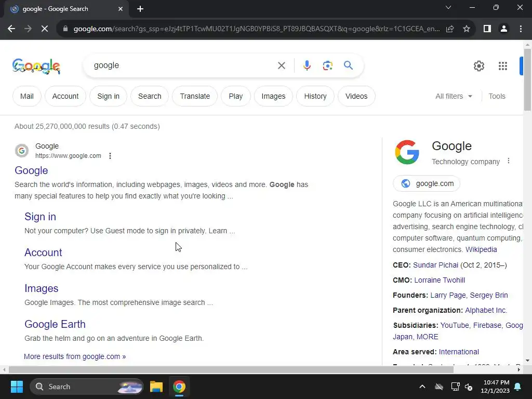Search by image with Lens icon

pos(327,65)
